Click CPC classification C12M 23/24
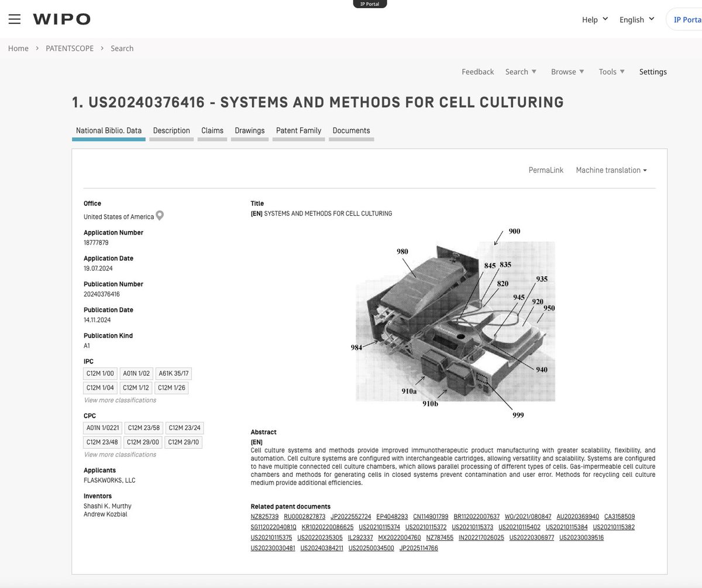702x588 pixels. pos(184,428)
